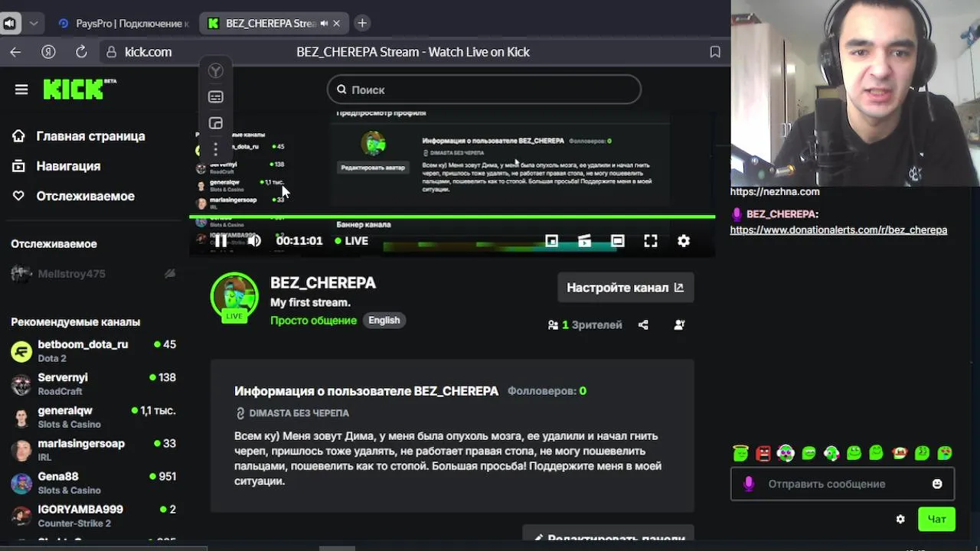The width and height of the screenshot is (980, 551).
Task: Open video player settings gear
Action: pyautogui.click(x=684, y=240)
